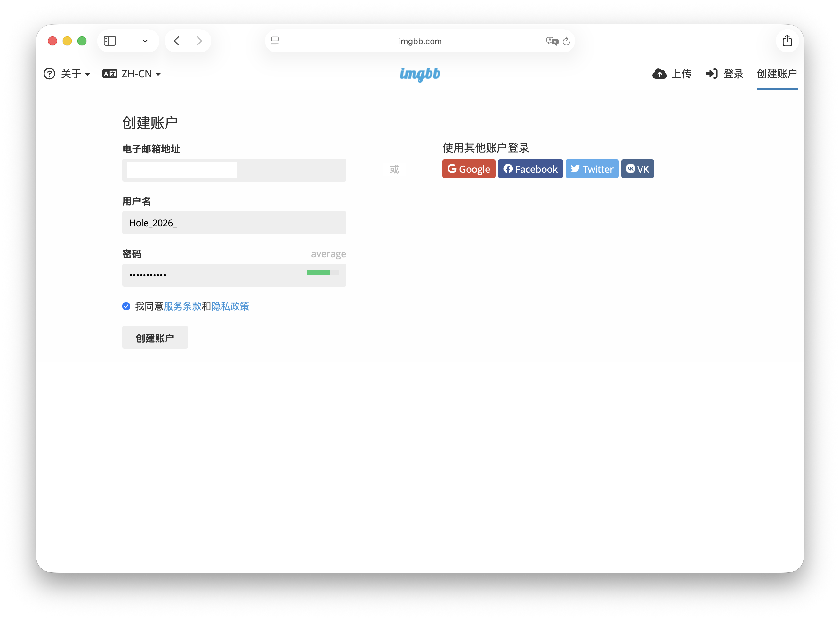
Task: Click inside the Hole_2026_ username field
Action: (234, 223)
